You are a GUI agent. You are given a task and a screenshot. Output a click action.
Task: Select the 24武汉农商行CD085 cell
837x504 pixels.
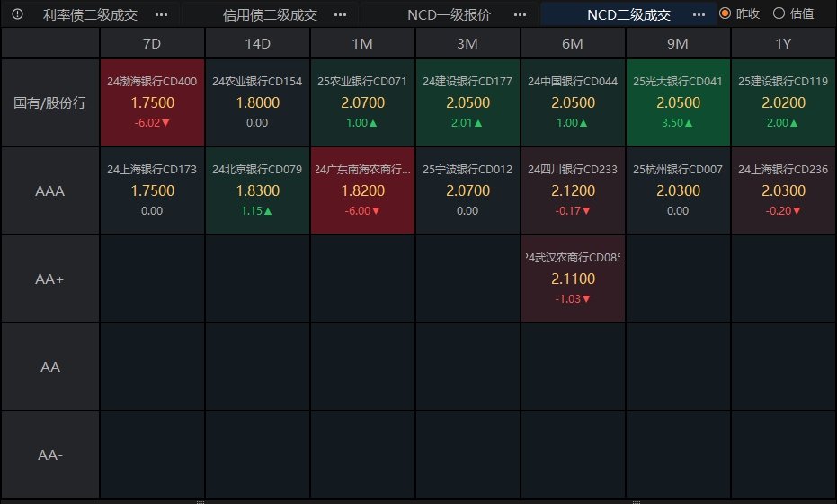coord(573,279)
